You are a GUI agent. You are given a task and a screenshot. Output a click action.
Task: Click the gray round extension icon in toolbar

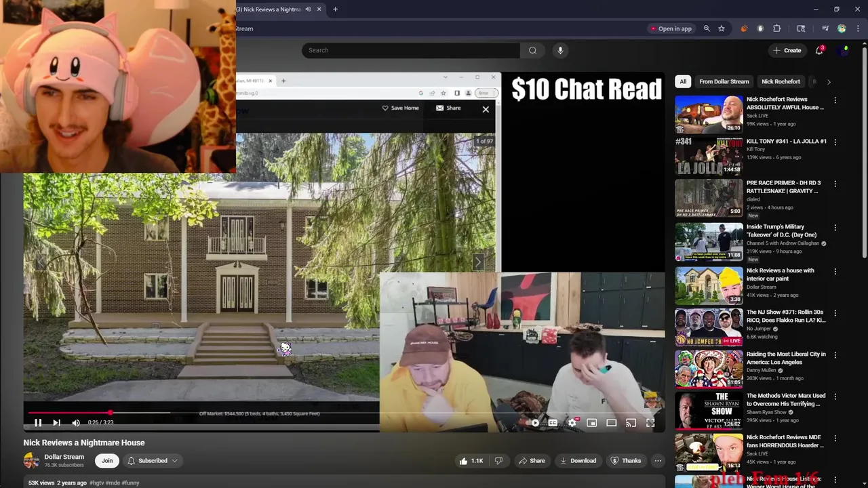pyautogui.click(x=760, y=28)
